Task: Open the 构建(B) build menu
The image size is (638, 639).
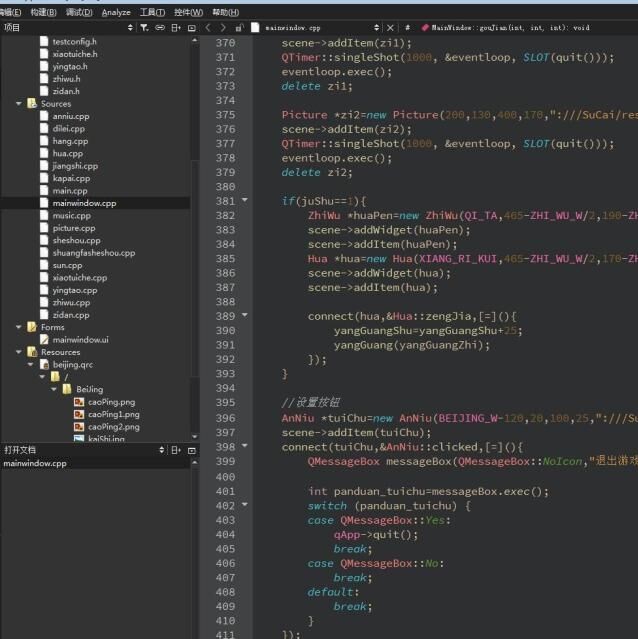Action: (x=43, y=12)
